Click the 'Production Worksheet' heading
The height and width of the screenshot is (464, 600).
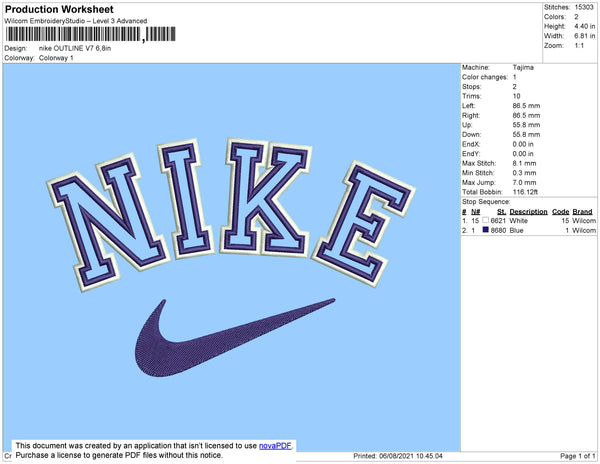tap(59, 9)
